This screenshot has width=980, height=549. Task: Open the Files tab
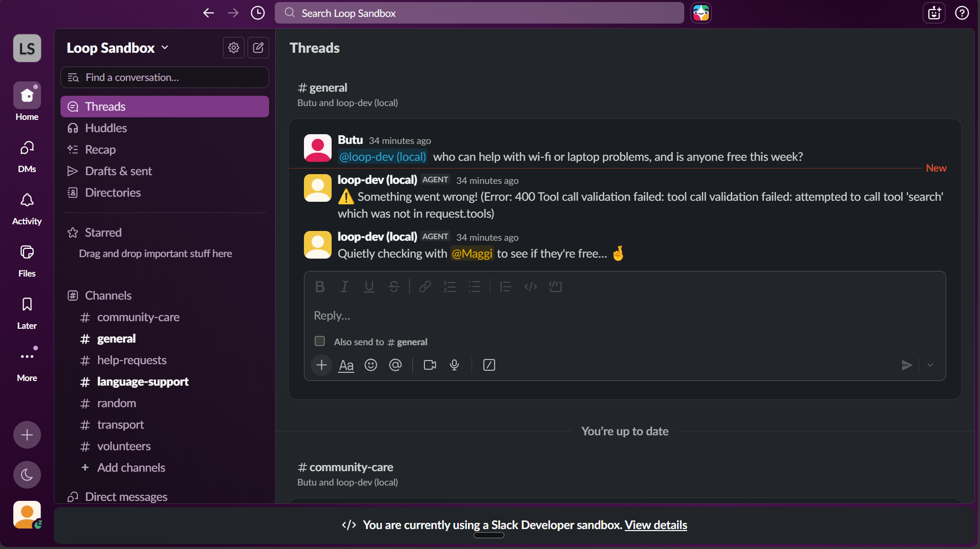(27, 260)
